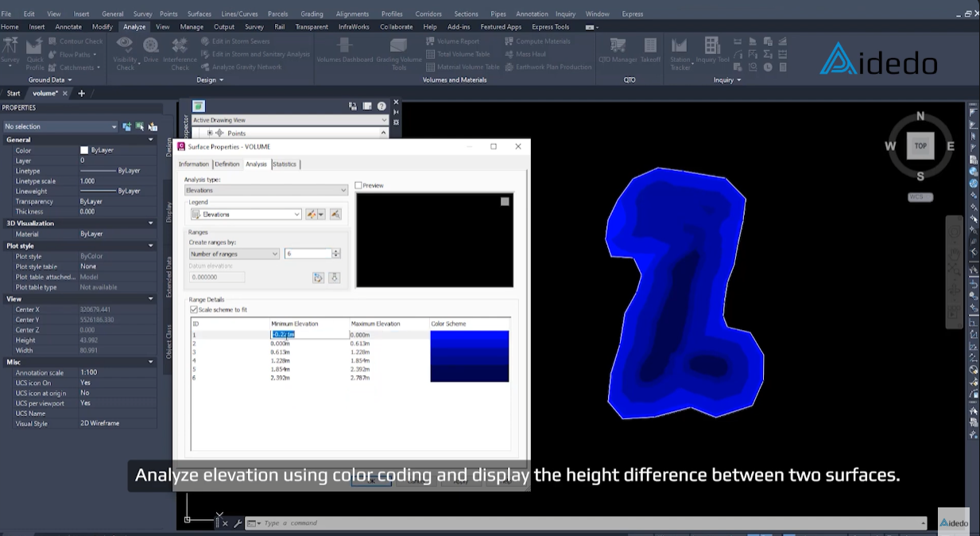Open the QTO Manager

[x=618, y=49]
